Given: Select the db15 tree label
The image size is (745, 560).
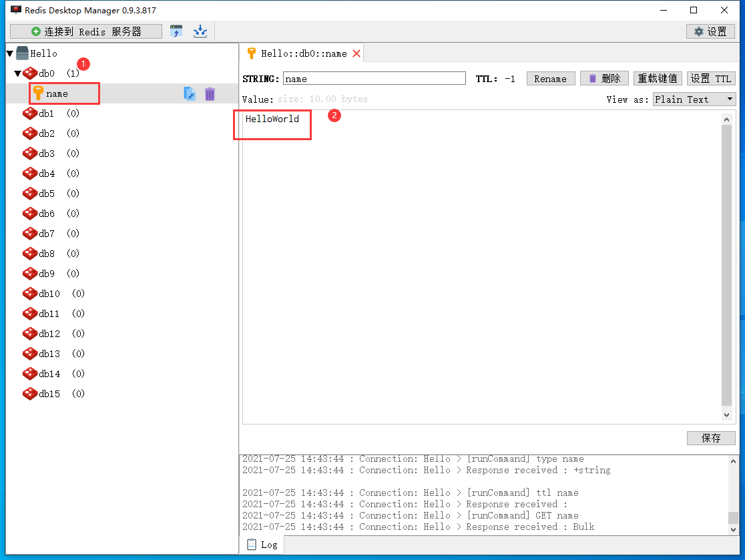Looking at the screenshot, I should [49, 394].
